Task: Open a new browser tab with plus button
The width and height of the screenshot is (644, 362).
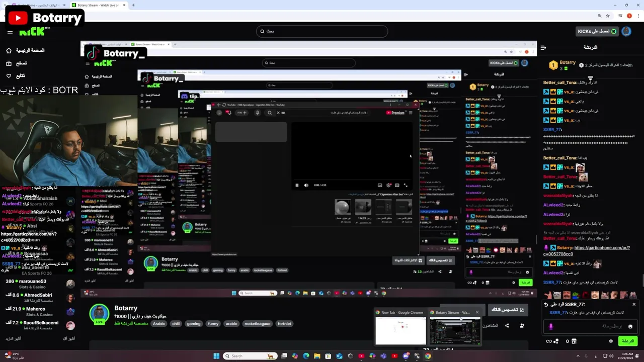Action: tap(133, 5)
